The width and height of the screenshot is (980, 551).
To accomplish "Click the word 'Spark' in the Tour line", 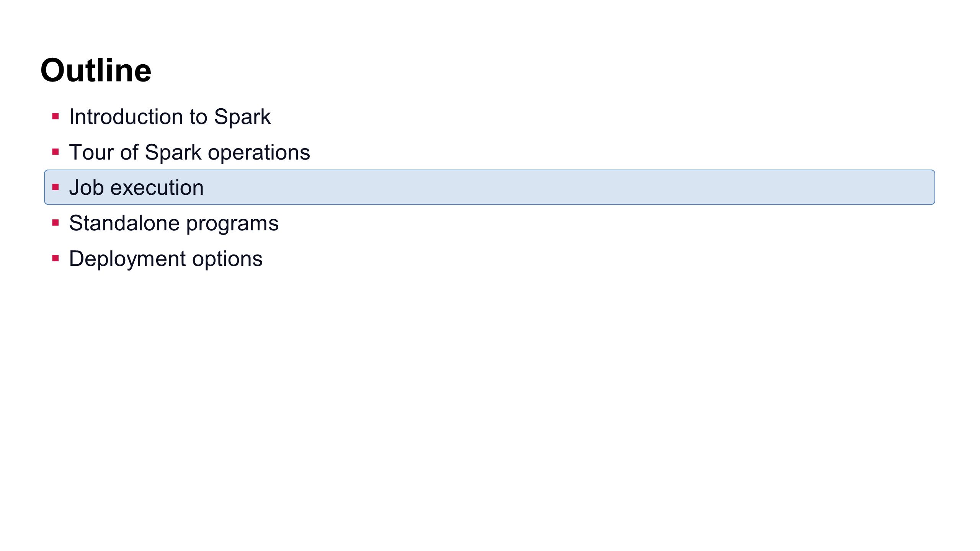I will pos(173,153).
